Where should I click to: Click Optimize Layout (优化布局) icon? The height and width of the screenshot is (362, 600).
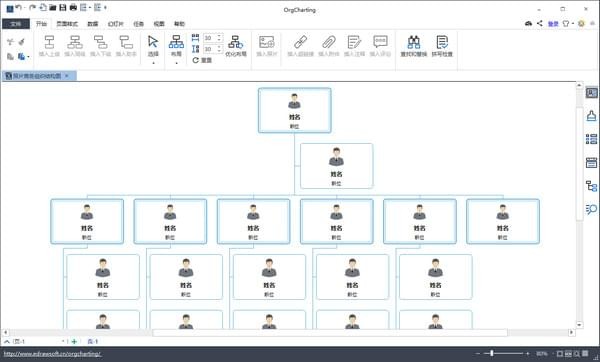click(236, 42)
